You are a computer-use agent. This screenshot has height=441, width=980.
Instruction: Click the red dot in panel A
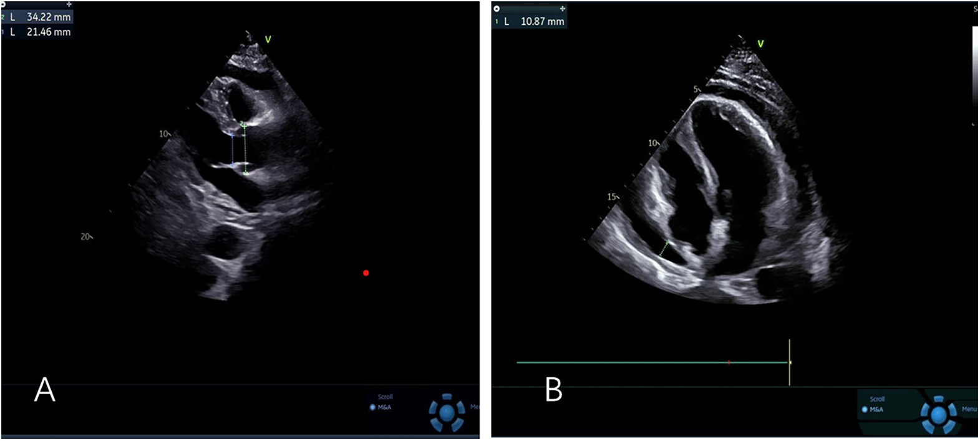[366, 273]
